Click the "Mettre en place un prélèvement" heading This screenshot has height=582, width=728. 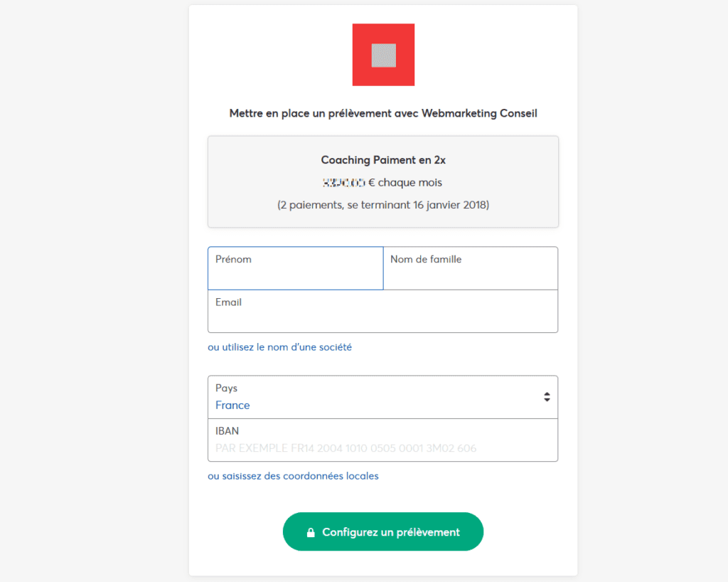pos(383,113)
